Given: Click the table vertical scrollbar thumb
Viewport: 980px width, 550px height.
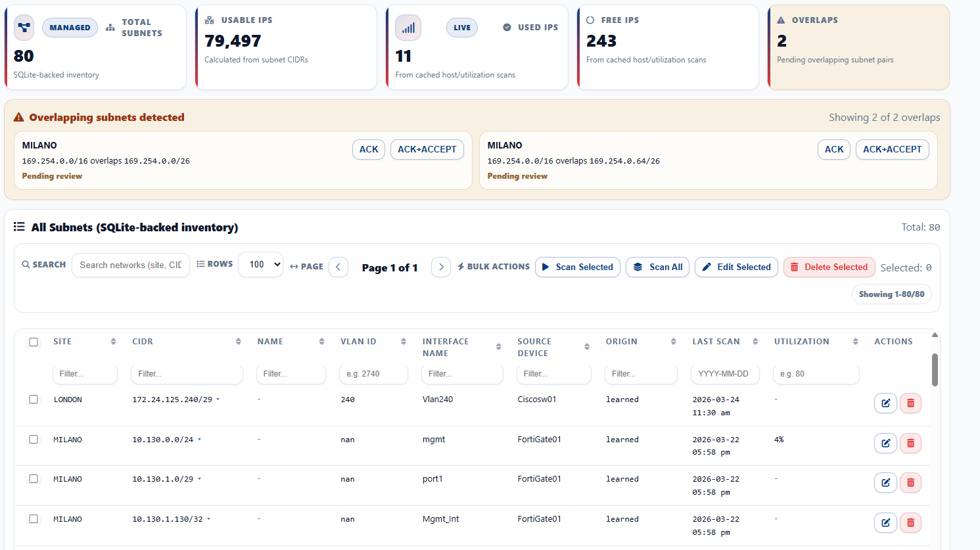Looking at the screenshot, I should point(935,370).
